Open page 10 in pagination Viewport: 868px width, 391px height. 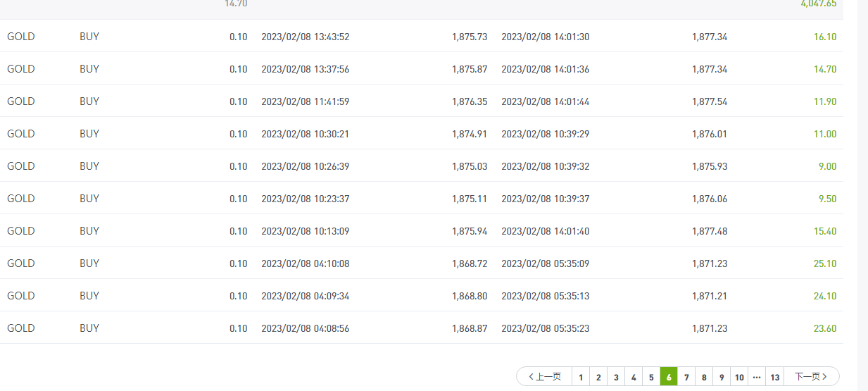[739, 377]
